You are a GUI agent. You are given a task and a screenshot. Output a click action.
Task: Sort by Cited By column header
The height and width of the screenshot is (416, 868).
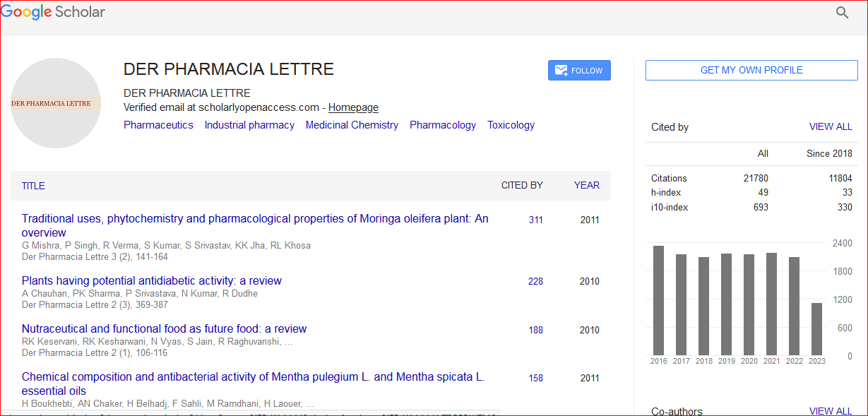tap(522, 185)
